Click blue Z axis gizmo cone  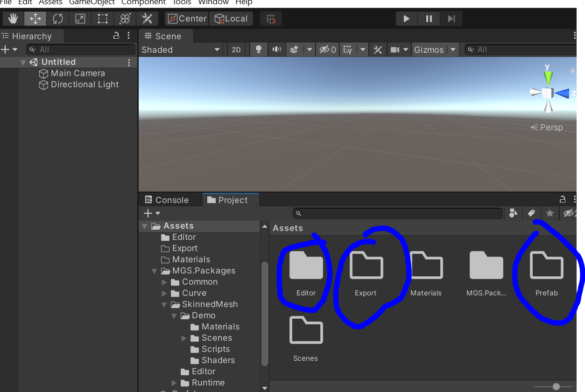(562, 93)
